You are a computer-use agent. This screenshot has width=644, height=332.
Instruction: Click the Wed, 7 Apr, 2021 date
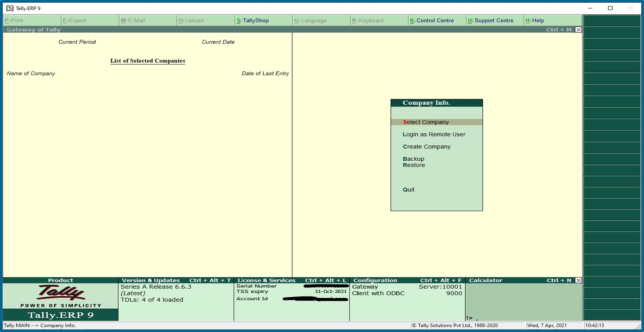pyautogui.click(x=547, y=326)
